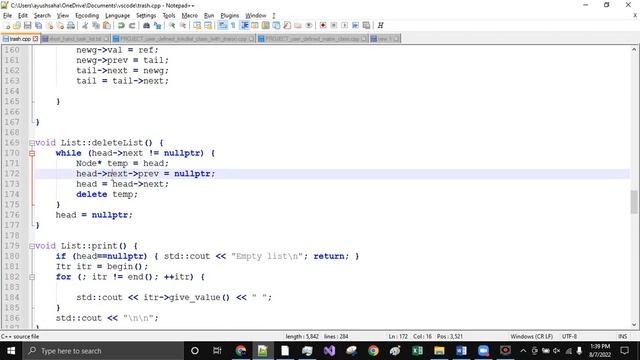
Task: Click the Stop Recording macro icon
Action: pos(333,25)
